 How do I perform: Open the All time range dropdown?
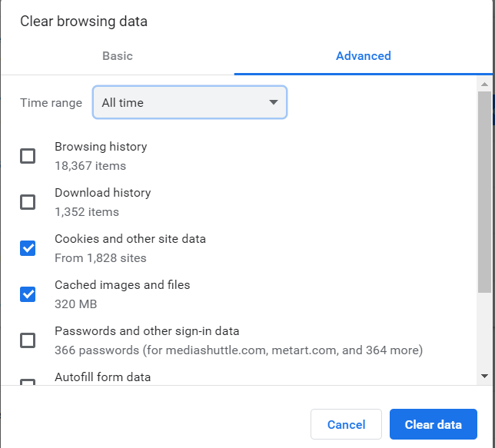190,102
